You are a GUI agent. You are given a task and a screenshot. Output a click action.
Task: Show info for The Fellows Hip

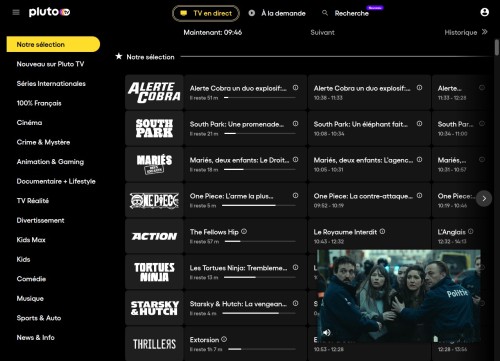(244, 231)
